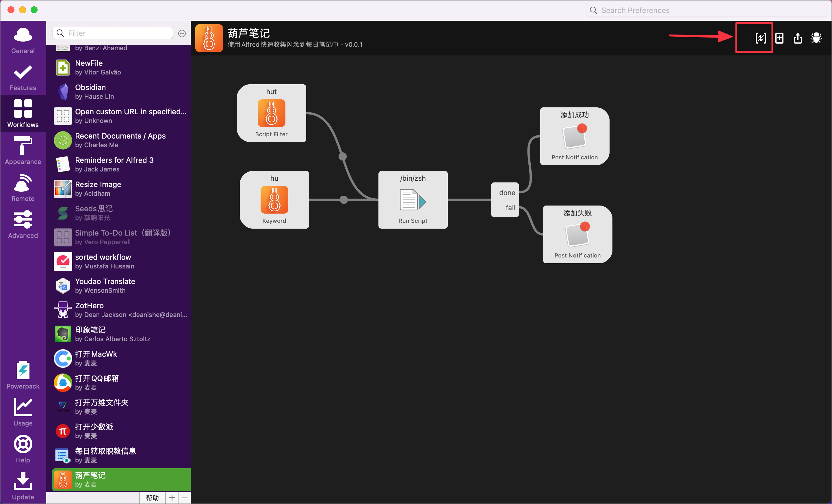Viewport: 832px width, 504px height.
Task: Click the export workflow share icon
Action: (x=798, y=38)
